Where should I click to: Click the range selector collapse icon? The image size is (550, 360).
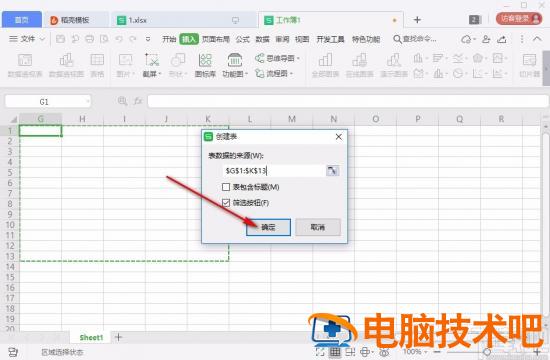pyautogui.click(x=333, y=171)
